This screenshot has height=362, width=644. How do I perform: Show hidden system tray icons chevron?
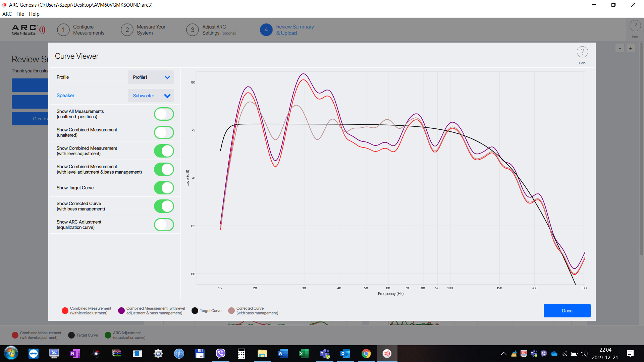coord(503,354)
